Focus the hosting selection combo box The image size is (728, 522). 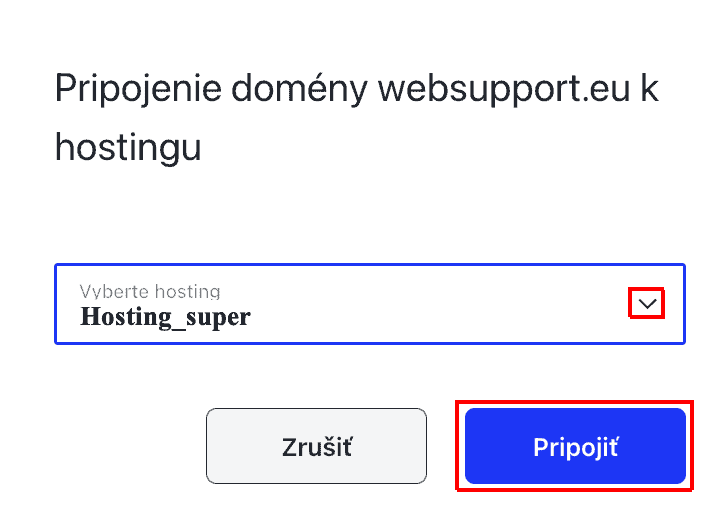(370, 304)
